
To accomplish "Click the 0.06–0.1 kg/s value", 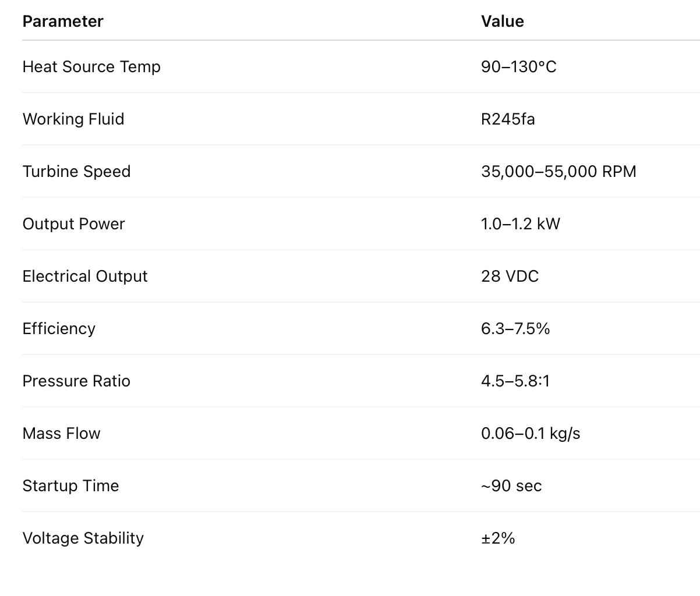I will tap(531, 434).
